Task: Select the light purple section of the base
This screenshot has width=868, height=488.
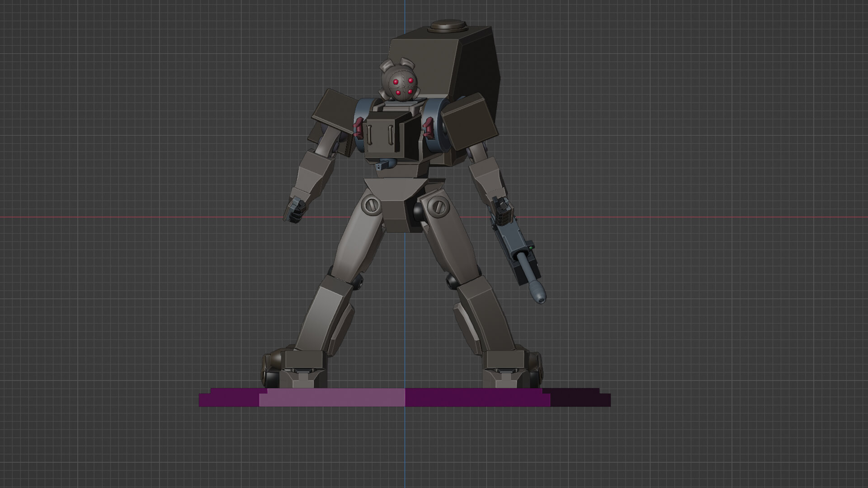Action: pos(332,399)
